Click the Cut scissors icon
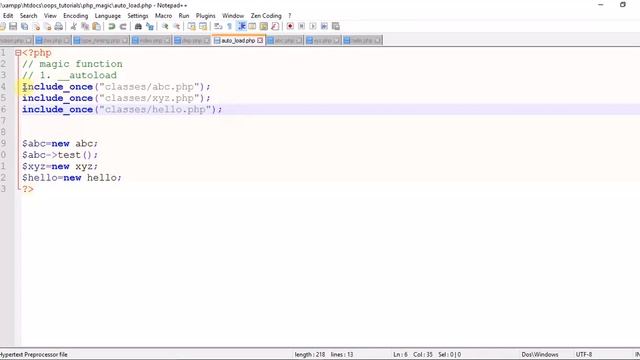 [73, 27]
